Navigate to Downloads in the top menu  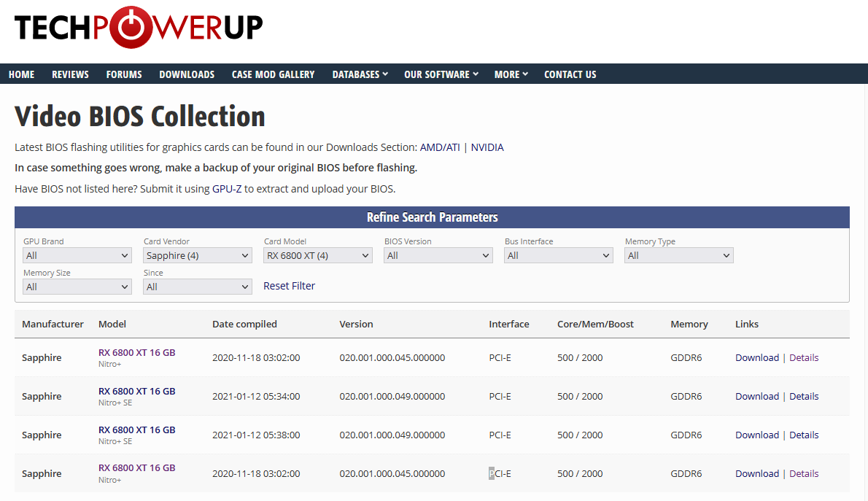click(187, 74)
